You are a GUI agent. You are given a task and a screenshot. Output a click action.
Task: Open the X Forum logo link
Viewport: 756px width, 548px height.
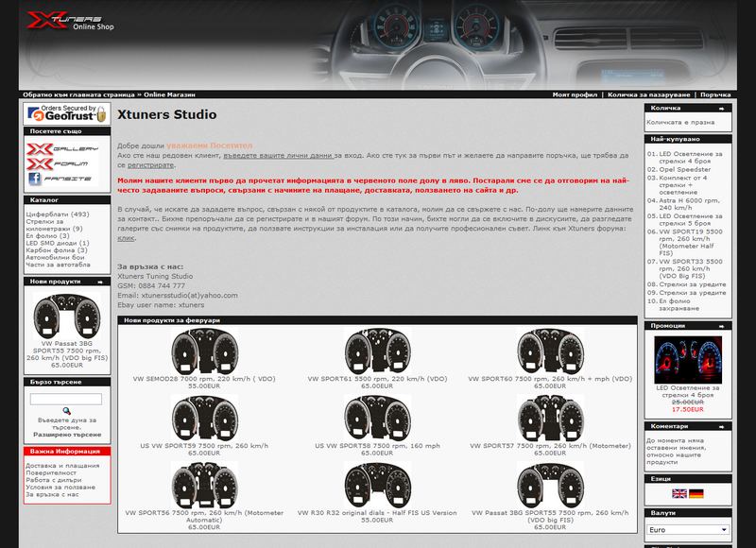click(57, 163)
